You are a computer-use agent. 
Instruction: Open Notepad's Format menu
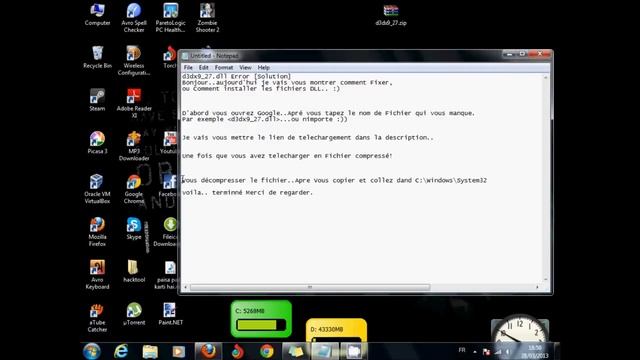tap(224, 68)
